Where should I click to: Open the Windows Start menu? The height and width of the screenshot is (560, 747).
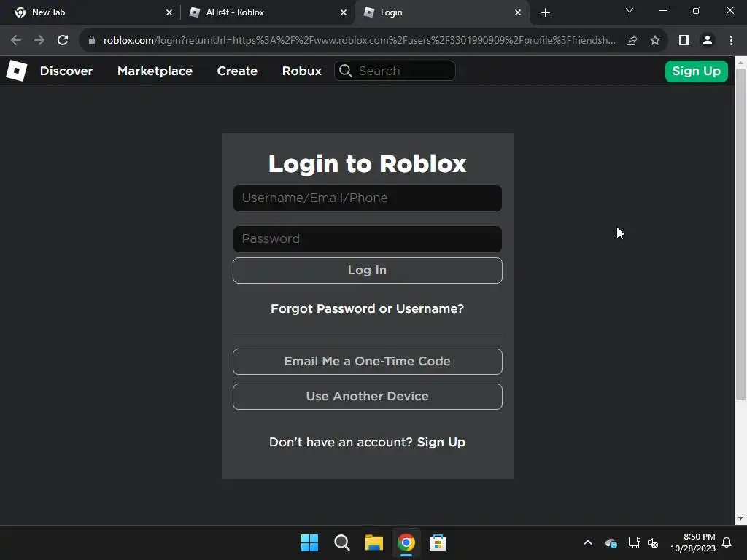pyautogui.click(x=309, y=542)
